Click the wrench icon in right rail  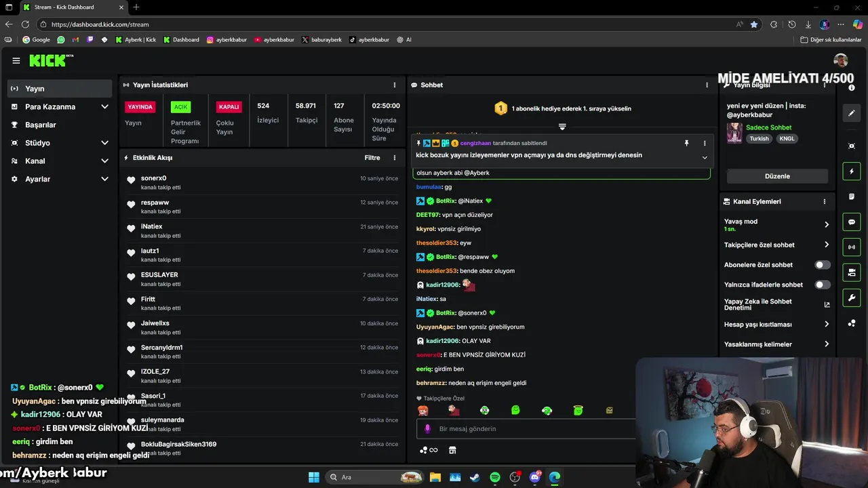click(x=852, y=298)
